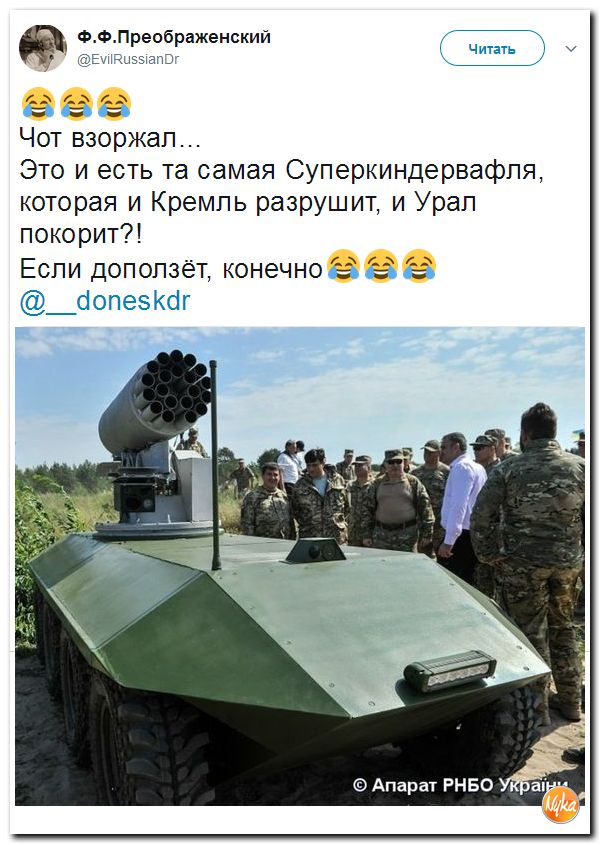
Task: Click the Если доползёт tweet text
Action: point(171,268)
